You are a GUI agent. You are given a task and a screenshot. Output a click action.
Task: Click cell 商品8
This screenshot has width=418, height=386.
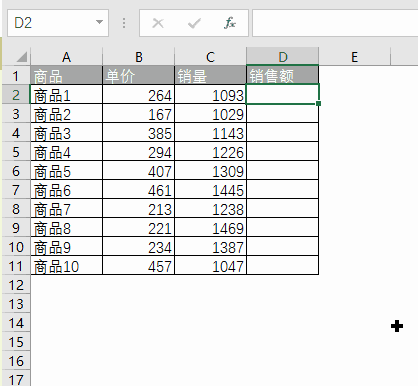pyautogui.click(x=66, y=227)
